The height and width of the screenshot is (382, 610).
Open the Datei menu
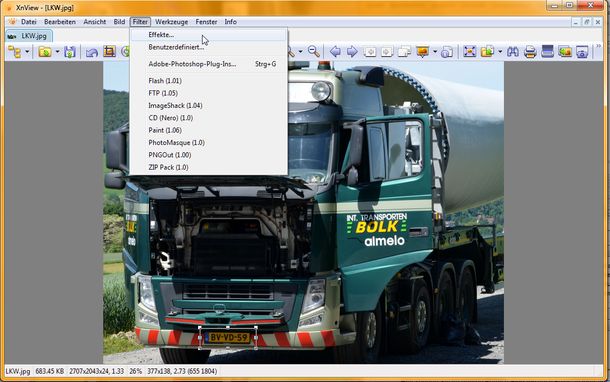[x=28, y=22]
